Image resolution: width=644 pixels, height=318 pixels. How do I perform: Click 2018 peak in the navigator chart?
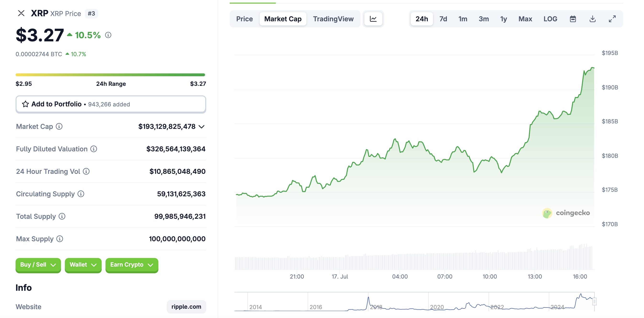tap(368, 298)
